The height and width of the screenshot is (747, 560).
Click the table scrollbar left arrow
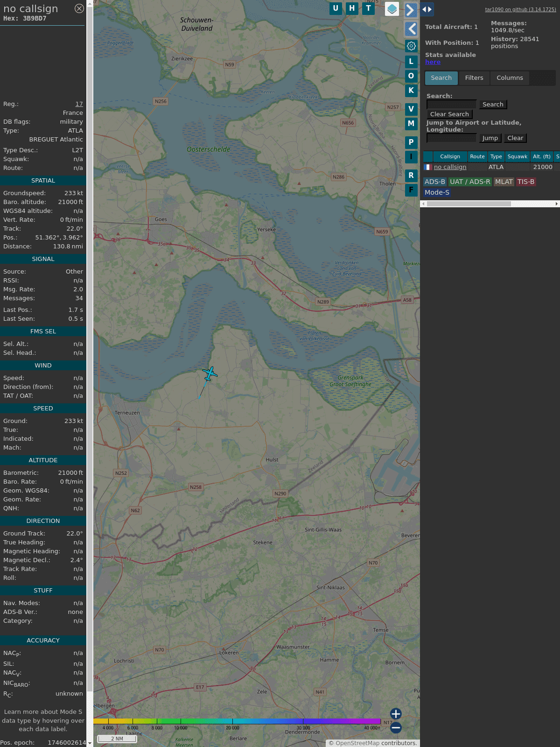pyautogui.click(x=423, y=204)
